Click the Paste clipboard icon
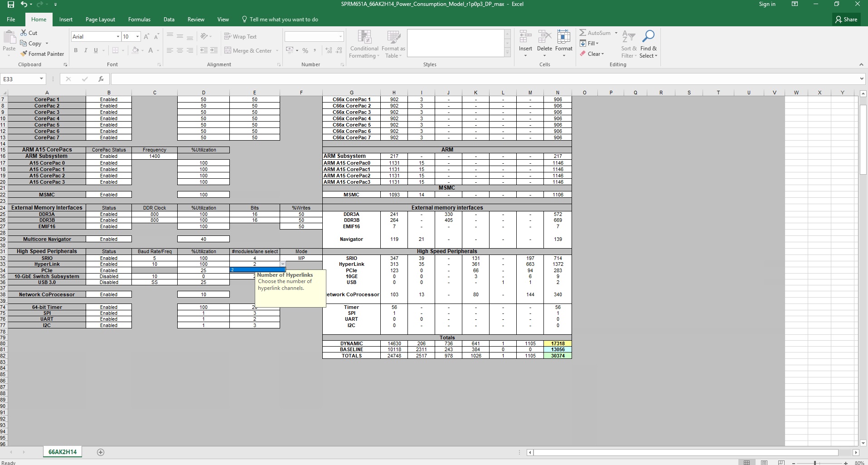Image resolution: width=868 pixels, height=465 pixels. coord(9,38)
